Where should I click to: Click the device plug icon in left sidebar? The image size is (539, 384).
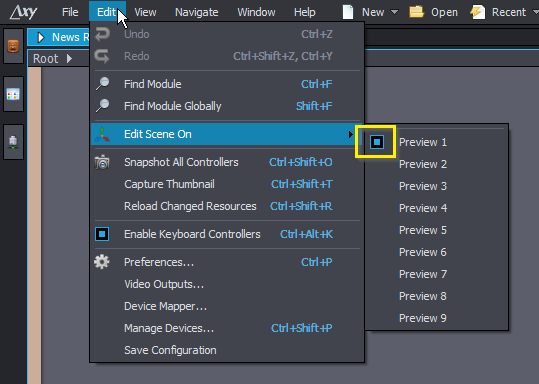pos(13,142)
